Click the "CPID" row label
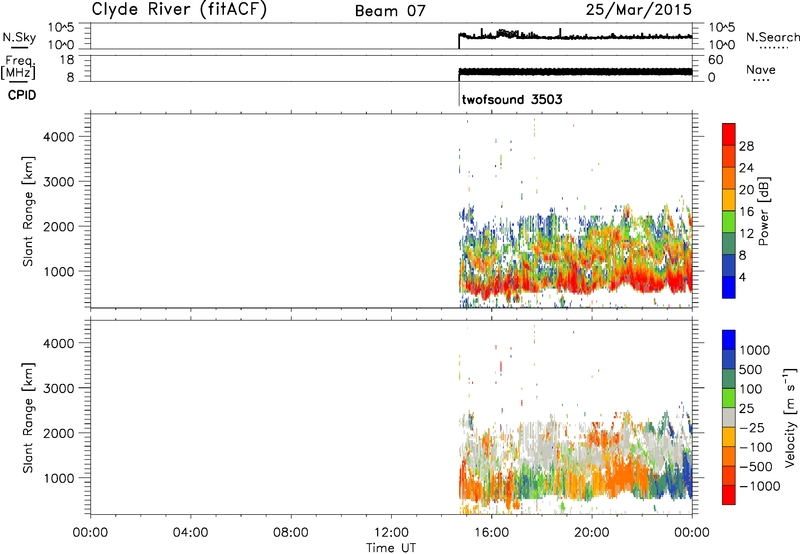This screenshot has width=800, height=554. point(22,95)
